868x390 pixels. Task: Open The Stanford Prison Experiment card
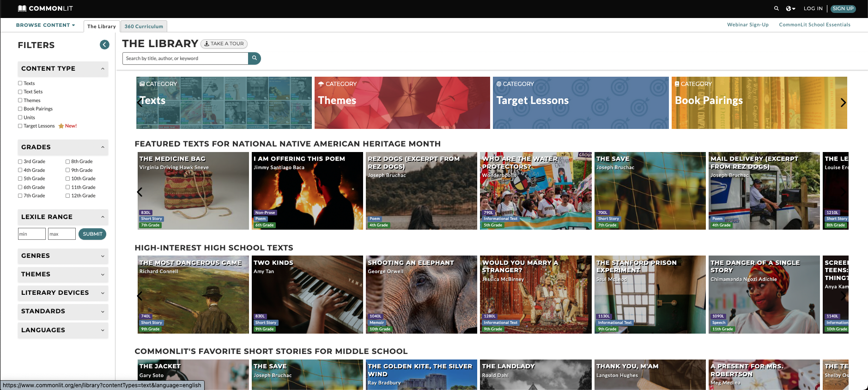650,295
